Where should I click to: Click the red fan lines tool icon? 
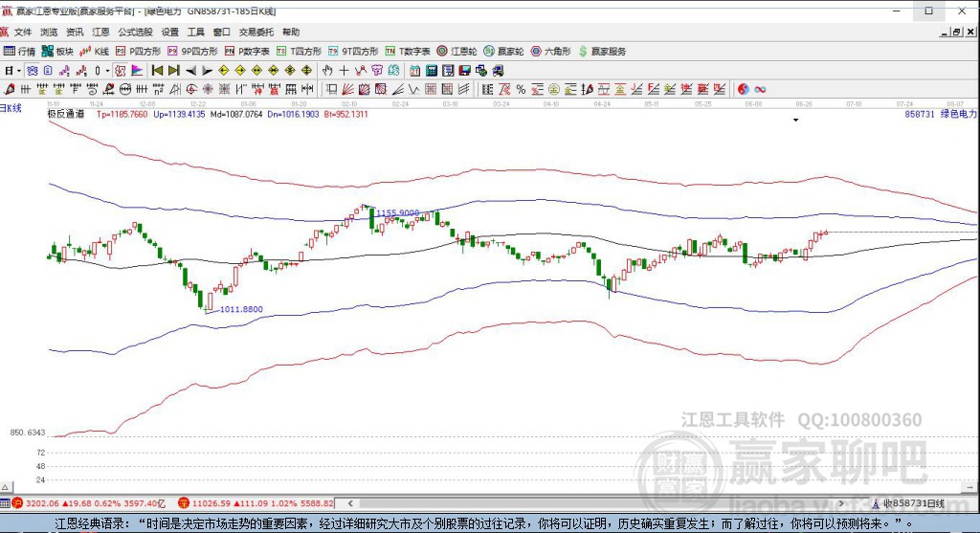pyautogui.click(x=348, y=89)
